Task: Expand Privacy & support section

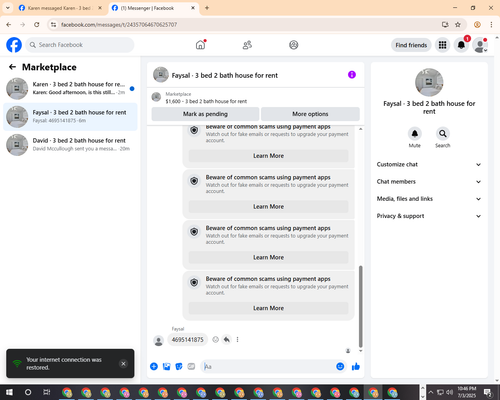Action: pos(429,216)
